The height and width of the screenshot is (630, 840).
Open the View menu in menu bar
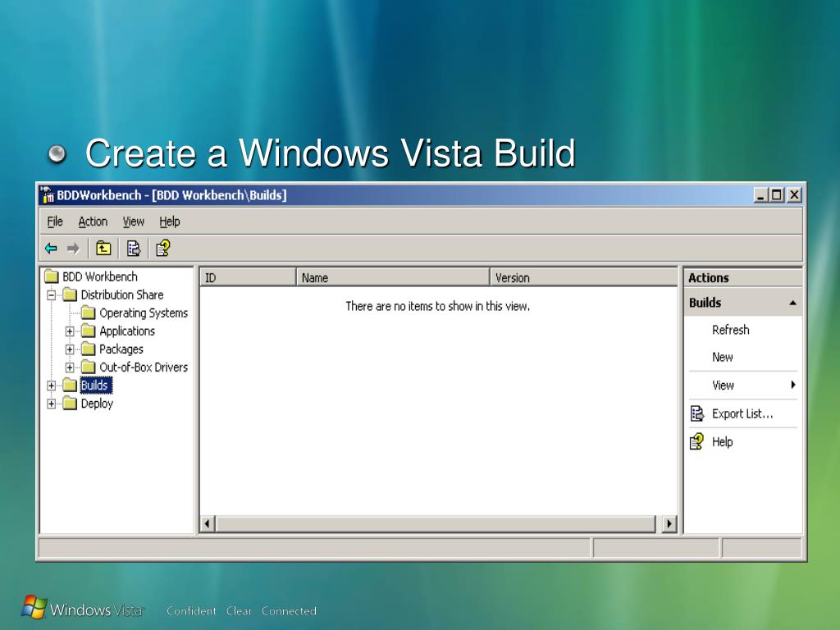[x=134, y=221]
